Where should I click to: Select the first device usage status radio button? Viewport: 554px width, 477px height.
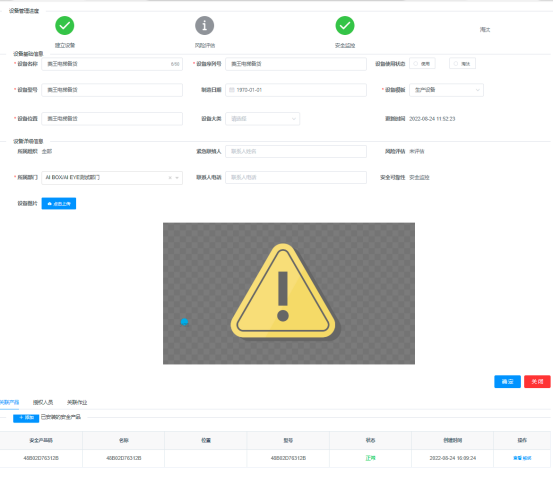click(x=422, y=64)
